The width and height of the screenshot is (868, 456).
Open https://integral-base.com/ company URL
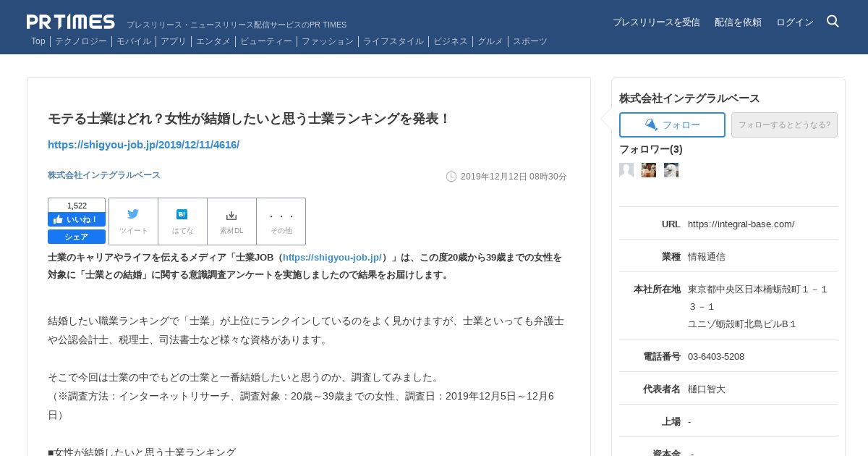coord(741,224)
